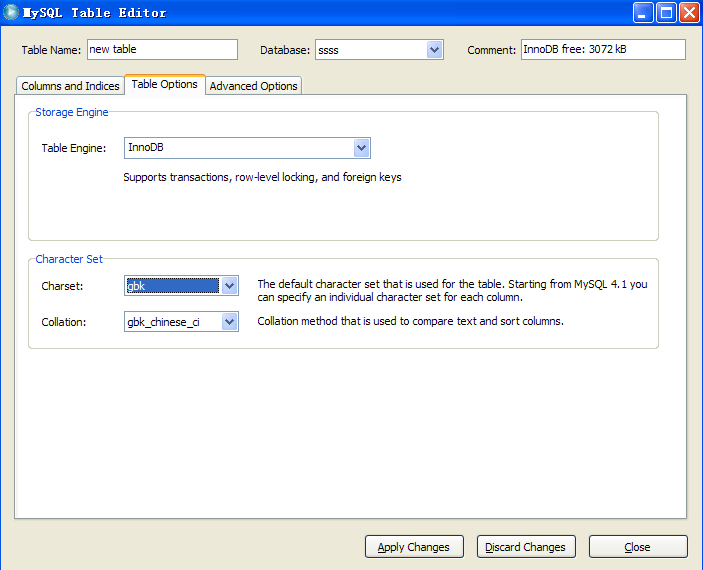This screenshot has height=570, width=703.
Task: Click the Comment input field
Action: [x=603, y=49]
